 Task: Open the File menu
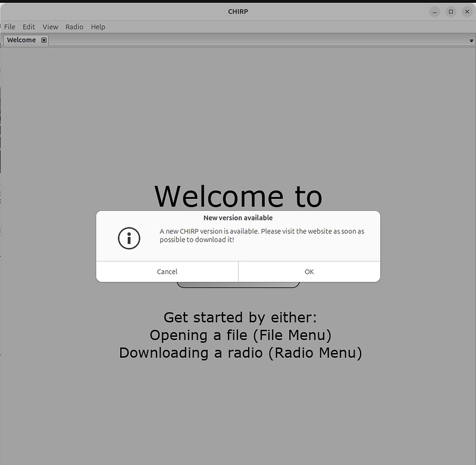click(x=10, y=27)
